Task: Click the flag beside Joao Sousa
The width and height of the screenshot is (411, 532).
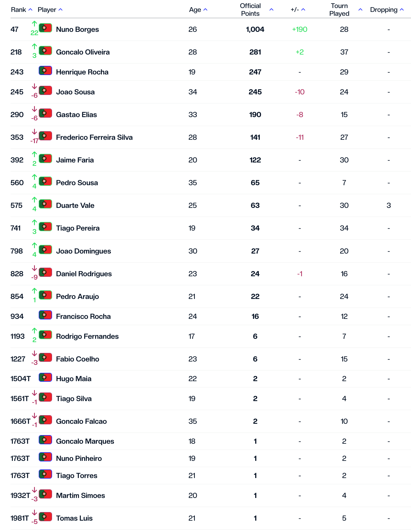Action: point(45,91)
